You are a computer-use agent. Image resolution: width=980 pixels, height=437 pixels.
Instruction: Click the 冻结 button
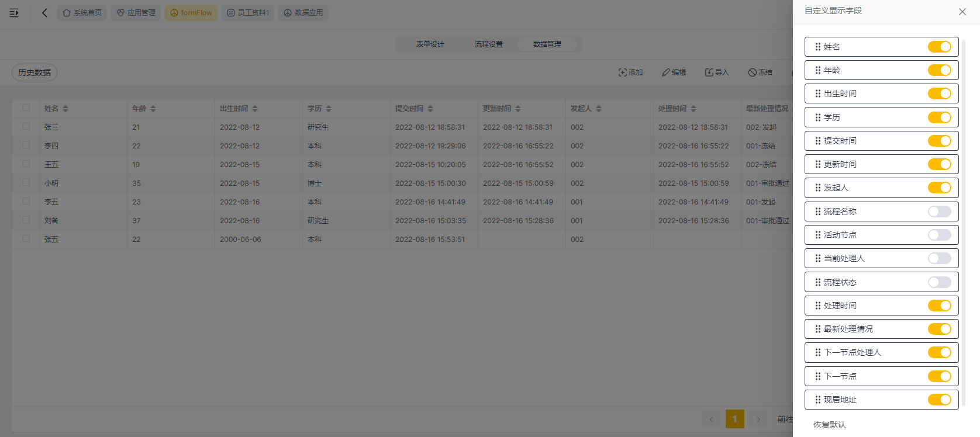pos(760,72)
